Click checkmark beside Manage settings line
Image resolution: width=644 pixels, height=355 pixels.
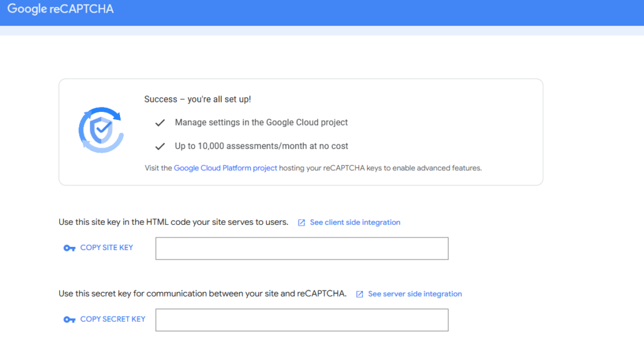click(160, 123)
